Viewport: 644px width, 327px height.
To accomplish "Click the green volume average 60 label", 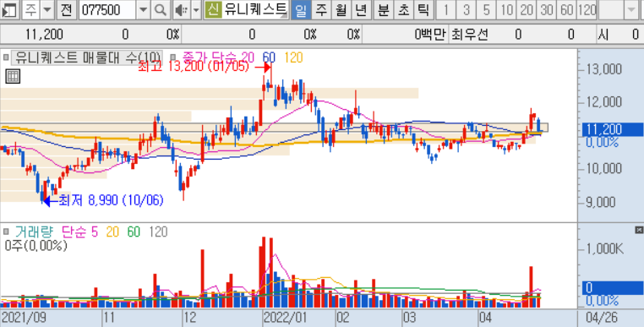I will pos(134,232).
